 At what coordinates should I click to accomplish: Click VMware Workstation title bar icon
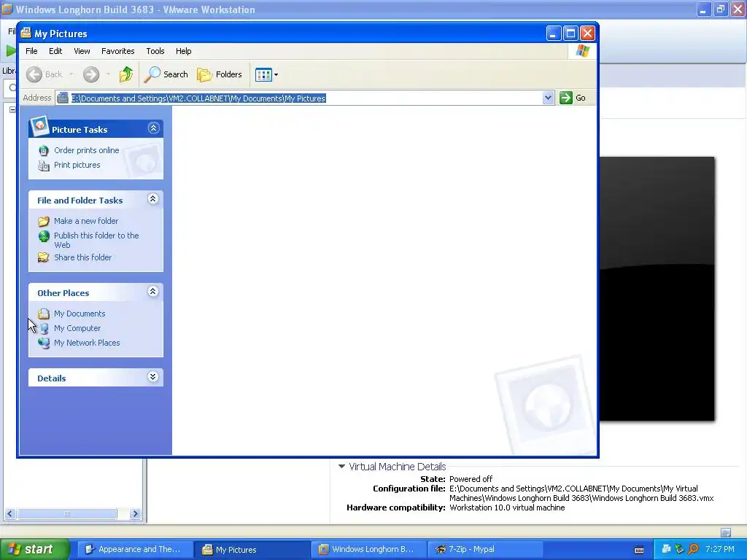pyautogui.click(x=7, y=9)
